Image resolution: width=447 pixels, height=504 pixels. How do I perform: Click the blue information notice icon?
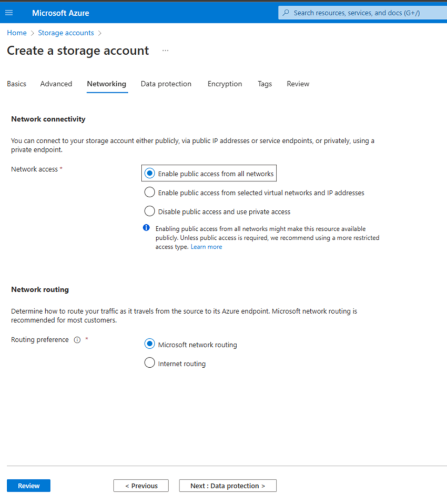pos(146,228)
